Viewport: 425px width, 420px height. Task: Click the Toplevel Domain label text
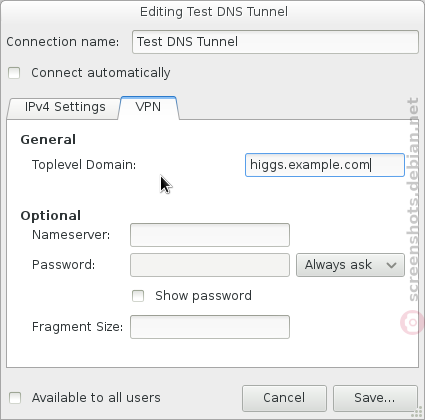pyautogui.click(x=84, y=165)
